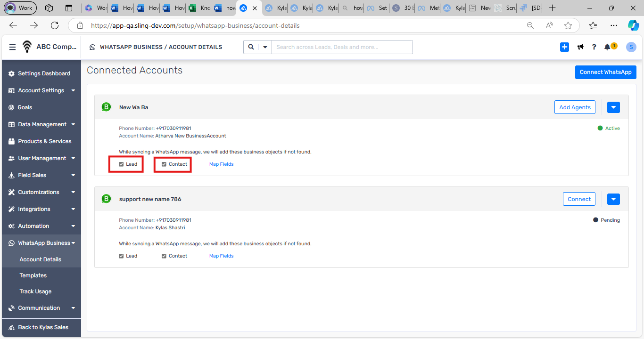Click the Kylas logo beside ABC Comp...

(x=27, y=47)
